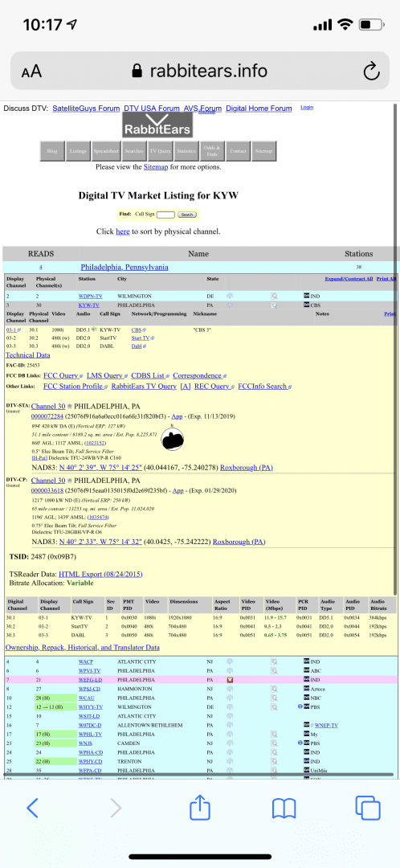The height and width of the screenshot is (868, 400).
Task: Collapse the KYW-TV station entry
Action: pos(90,305)
